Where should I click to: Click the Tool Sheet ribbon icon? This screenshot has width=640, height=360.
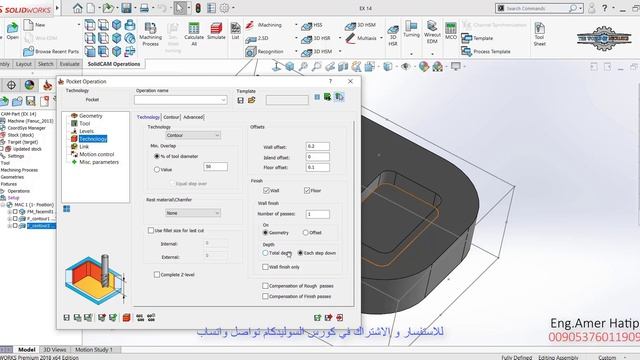click(x=540, y=34)
